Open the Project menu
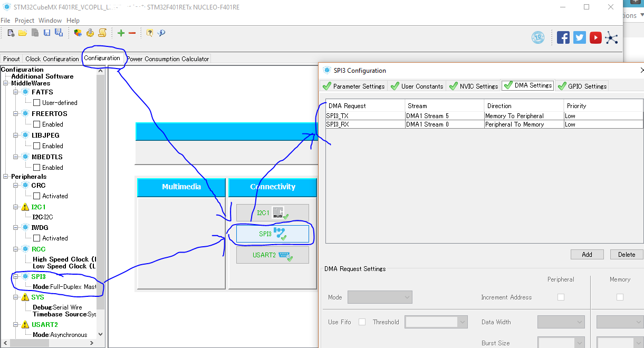The width and height of the screenshot is (644, 348). point(24,20)
